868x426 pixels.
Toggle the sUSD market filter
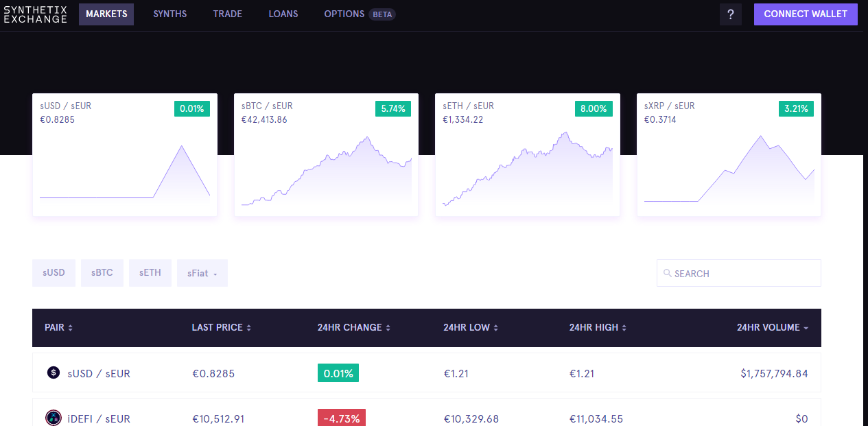point(54,272)
